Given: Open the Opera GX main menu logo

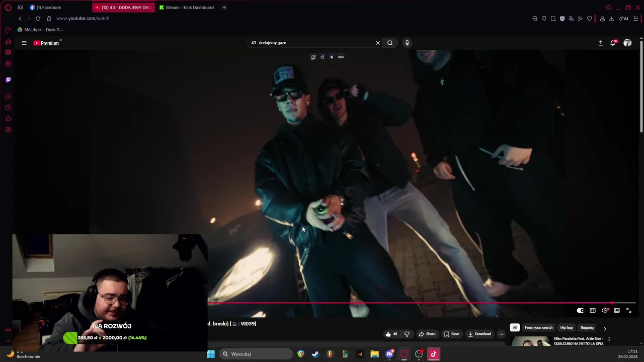Looking at the screenshot, I should click(x=8, y=8).
